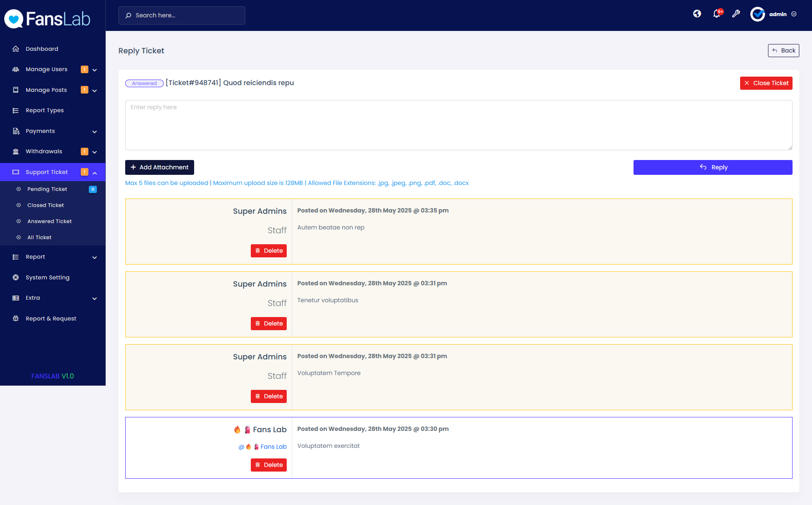This screenshot has height=505, width=812.
Task: Click the FansLab logo
Action: coord(47,18)
